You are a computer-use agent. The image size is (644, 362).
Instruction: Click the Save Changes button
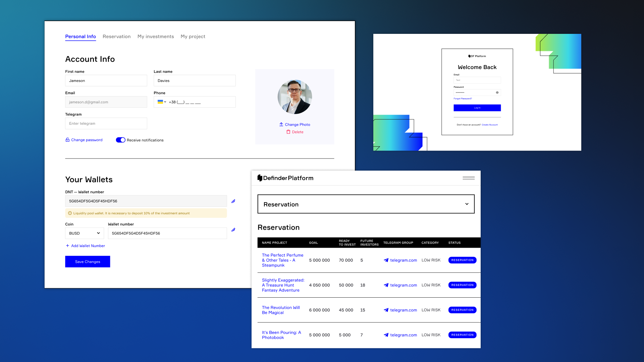click(x=88, y=261)
